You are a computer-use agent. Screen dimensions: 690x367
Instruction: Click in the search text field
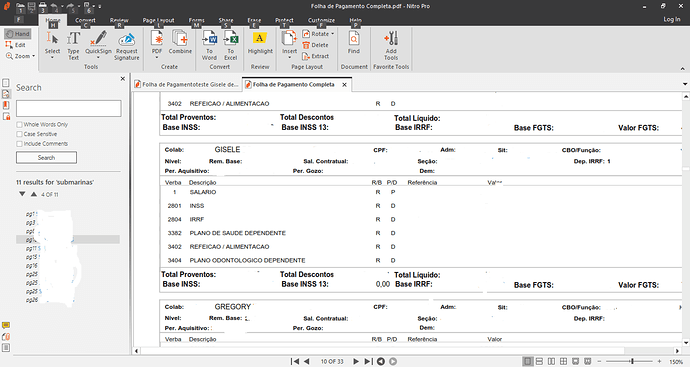pos(69,108)
